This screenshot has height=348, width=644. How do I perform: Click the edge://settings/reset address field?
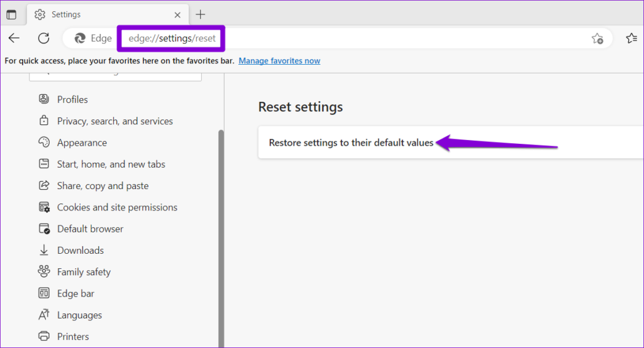(x=172, y=38)
